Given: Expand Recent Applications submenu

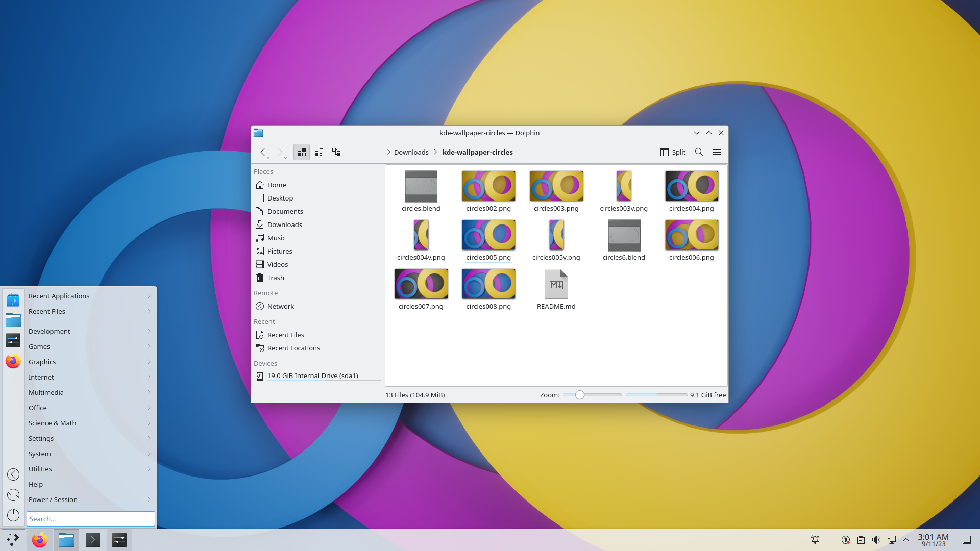Looking at the screenshot, I should point(90,296).
